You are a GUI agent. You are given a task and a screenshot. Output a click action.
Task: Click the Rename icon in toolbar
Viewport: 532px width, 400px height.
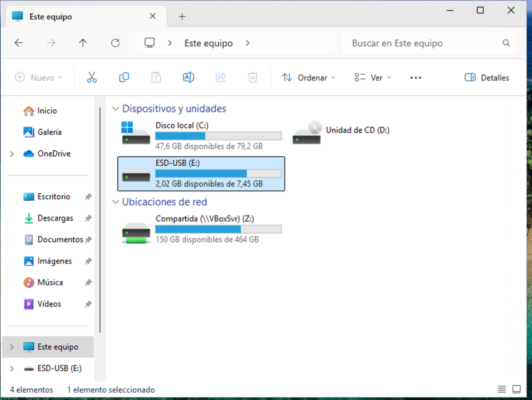[x=188, y=78]
